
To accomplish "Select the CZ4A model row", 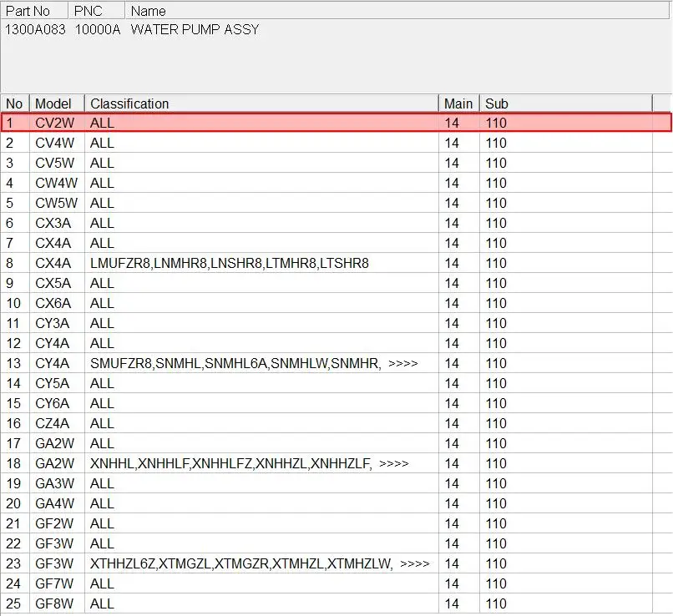I will click(336, 423).
